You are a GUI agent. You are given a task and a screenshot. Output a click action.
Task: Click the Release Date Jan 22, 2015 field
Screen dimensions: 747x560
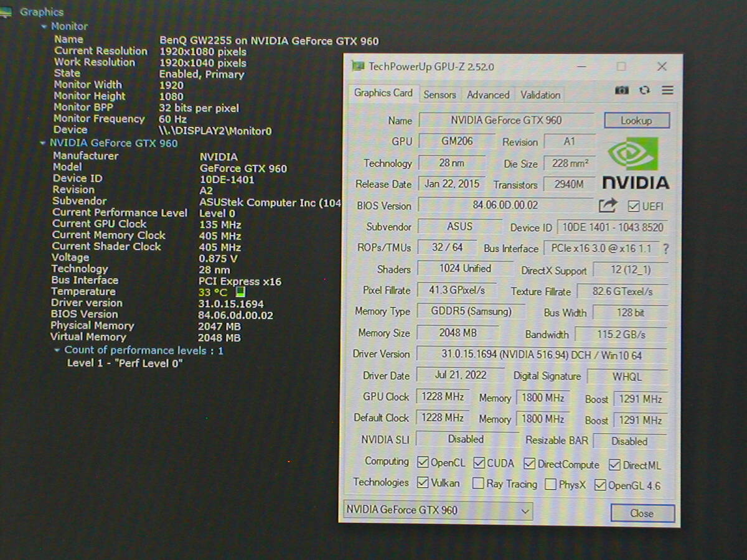[x=452, y=184]
